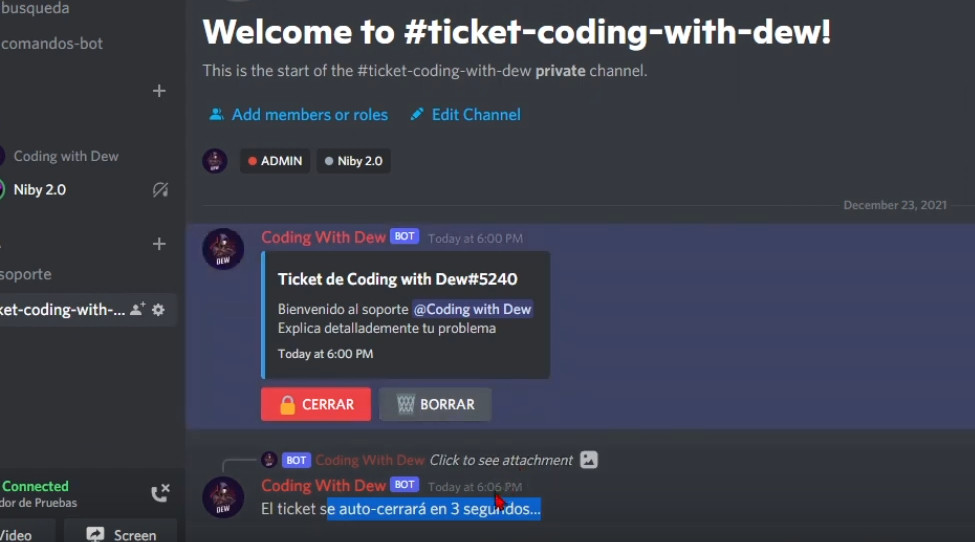
Task: Click the CERRAR ticket button
Action: pos(316,404)
